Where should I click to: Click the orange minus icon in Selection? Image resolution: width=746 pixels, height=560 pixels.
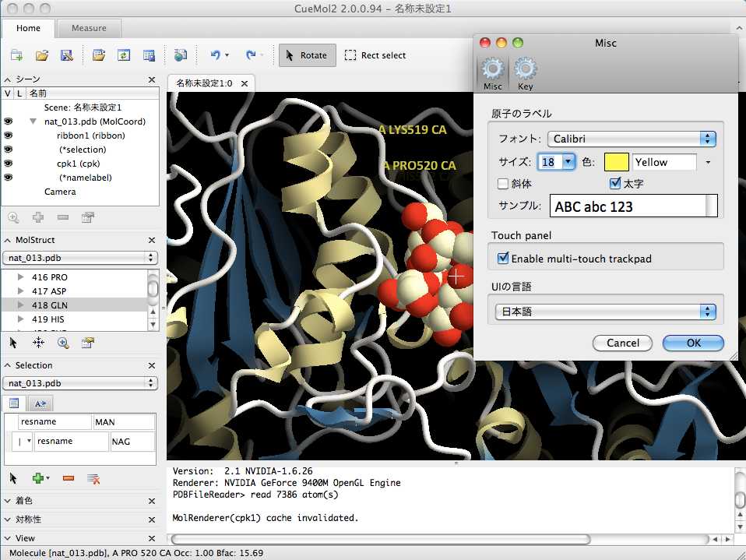68,477
